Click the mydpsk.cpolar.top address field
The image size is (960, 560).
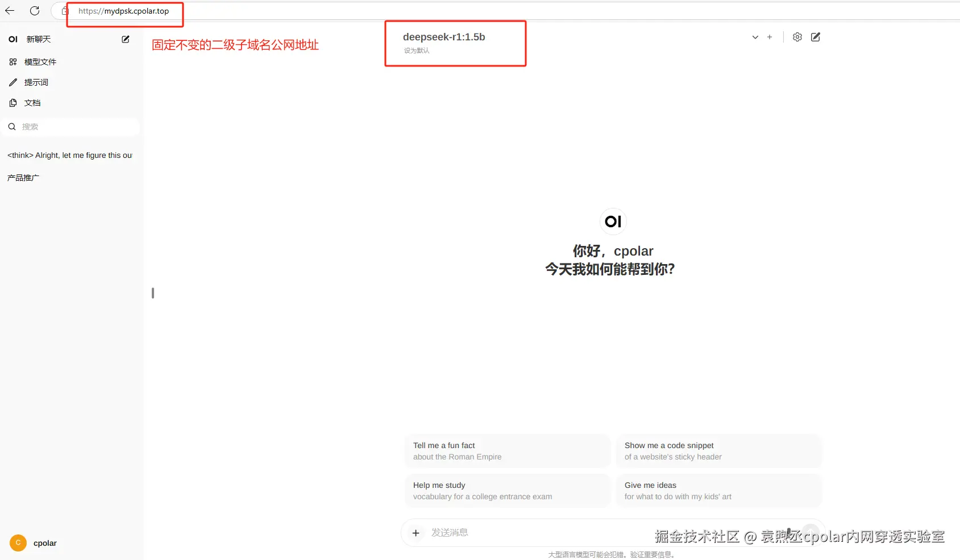[124, 11]
